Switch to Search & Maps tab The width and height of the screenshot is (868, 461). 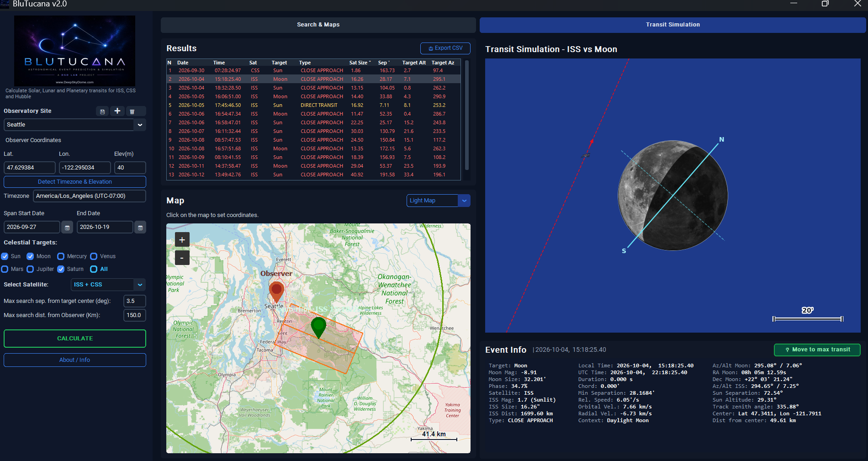318,25
